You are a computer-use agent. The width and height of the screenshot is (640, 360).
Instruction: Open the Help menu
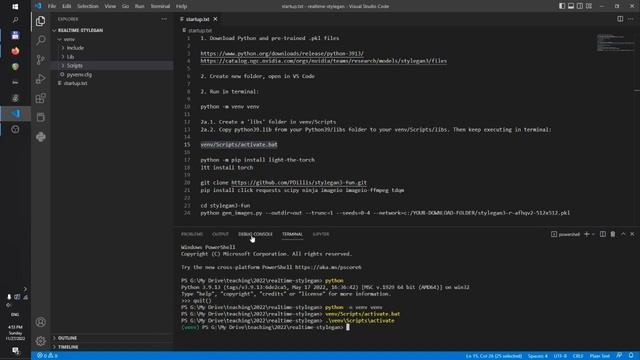pos(181,6)
